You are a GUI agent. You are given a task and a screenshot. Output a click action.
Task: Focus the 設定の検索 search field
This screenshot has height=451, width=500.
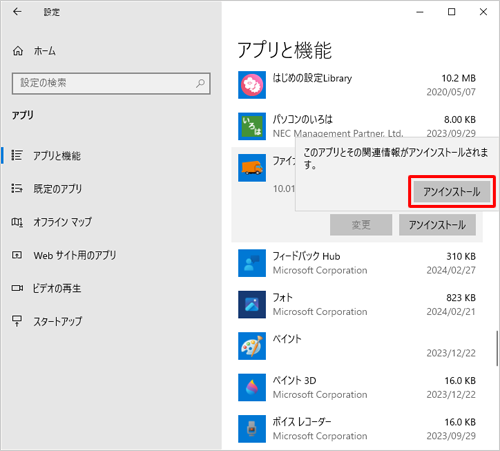click(111, 83)
